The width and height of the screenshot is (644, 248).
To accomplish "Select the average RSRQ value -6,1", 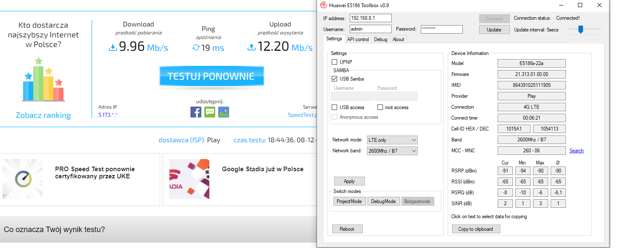I will tap(558, 193).
